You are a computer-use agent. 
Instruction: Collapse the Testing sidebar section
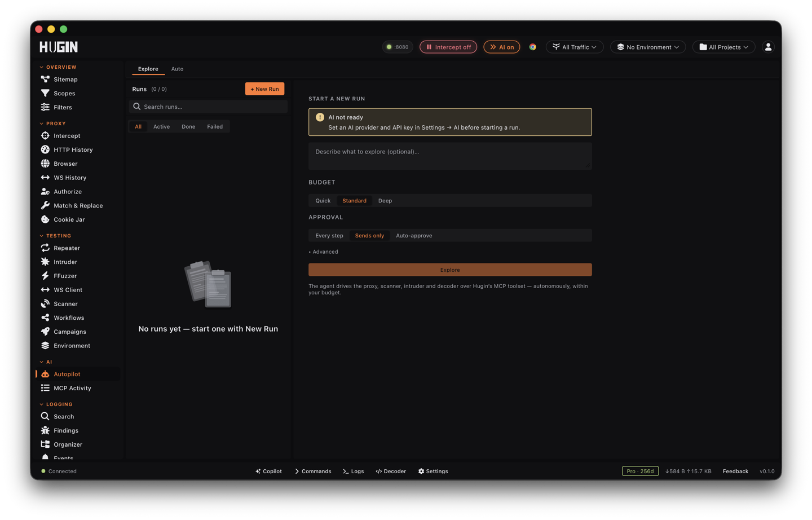coord(55,236)
